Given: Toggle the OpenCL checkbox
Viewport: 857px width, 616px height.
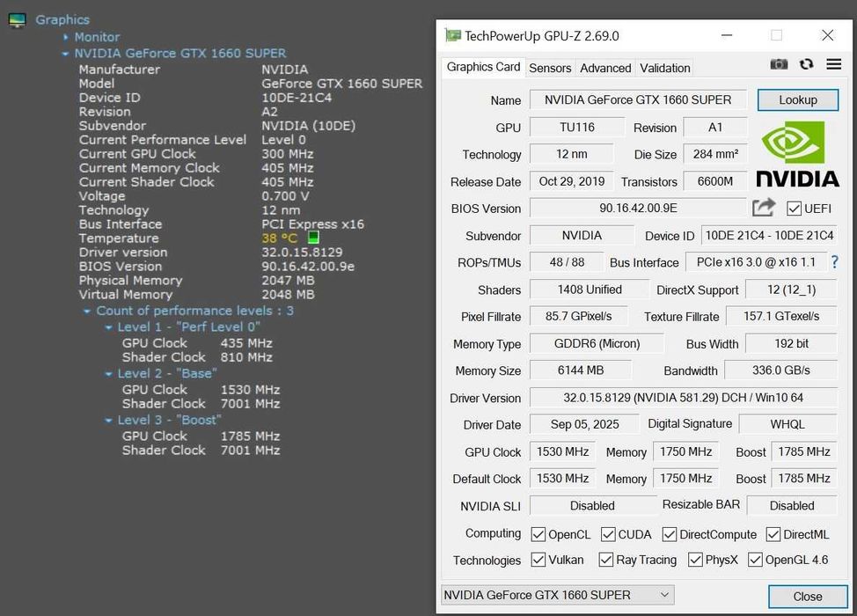Looking at the screenshot, I should click(538, 534).
